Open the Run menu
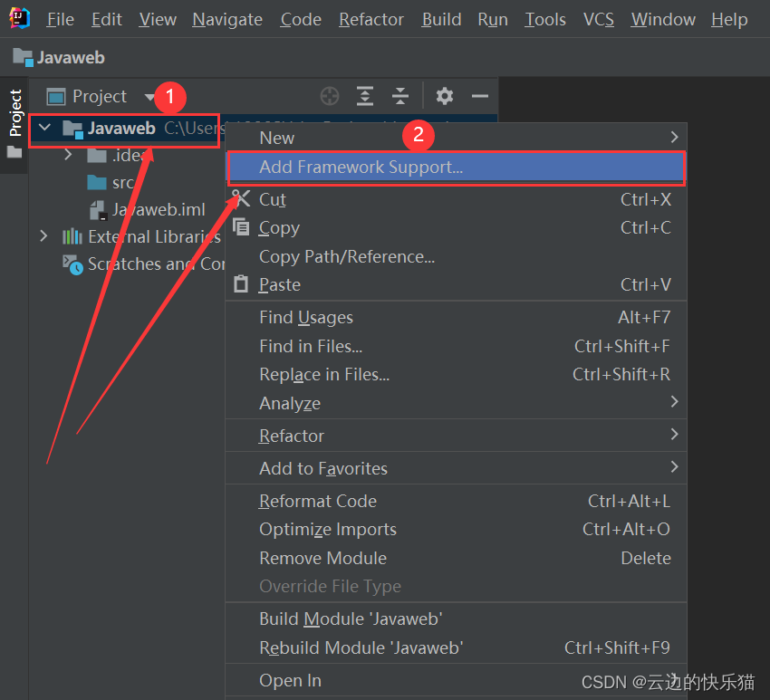770x700 pixels. 493,20
